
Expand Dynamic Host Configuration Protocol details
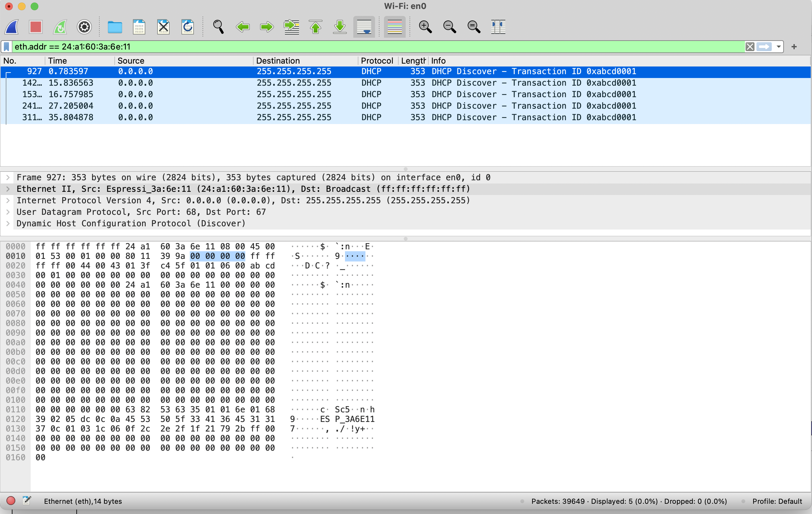pos(8,223)
